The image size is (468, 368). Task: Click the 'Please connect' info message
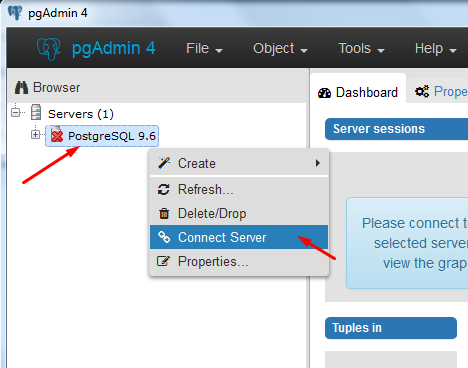pyautogui.click(x=407, y=243)
